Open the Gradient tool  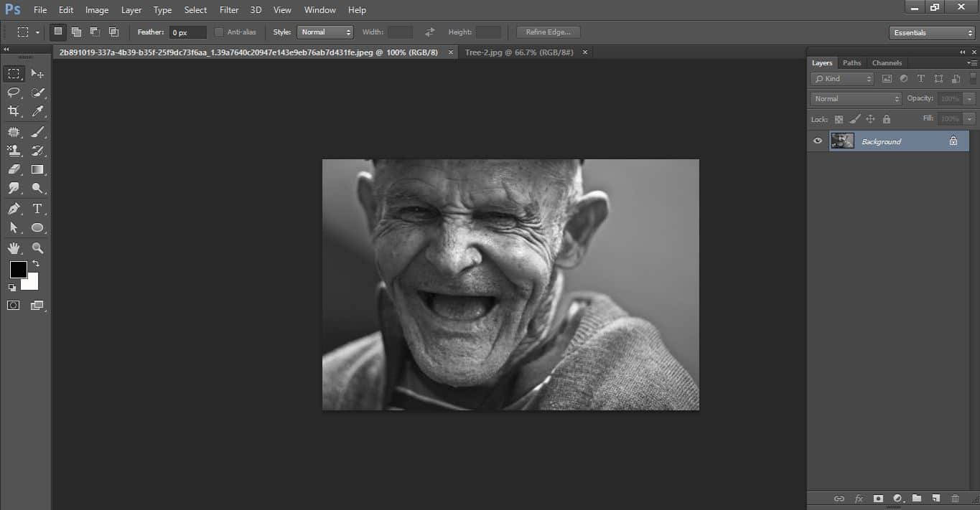coord(37,169)
